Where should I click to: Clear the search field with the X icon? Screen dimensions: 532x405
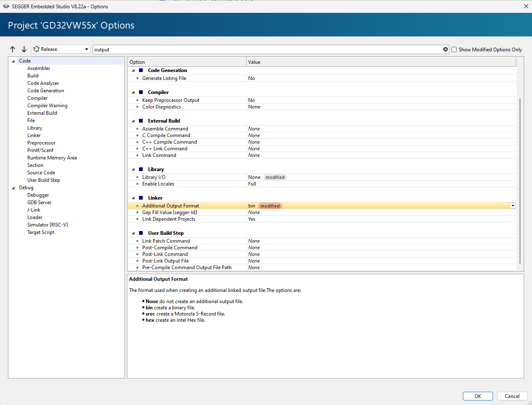[x=446, y=49]
